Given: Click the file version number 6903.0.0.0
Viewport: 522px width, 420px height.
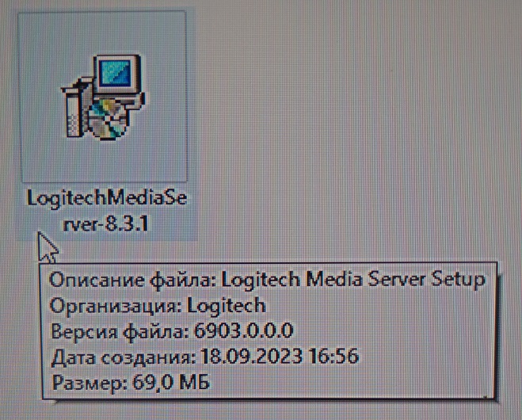Looking at the screenshot, I should [x=243, y=330].
